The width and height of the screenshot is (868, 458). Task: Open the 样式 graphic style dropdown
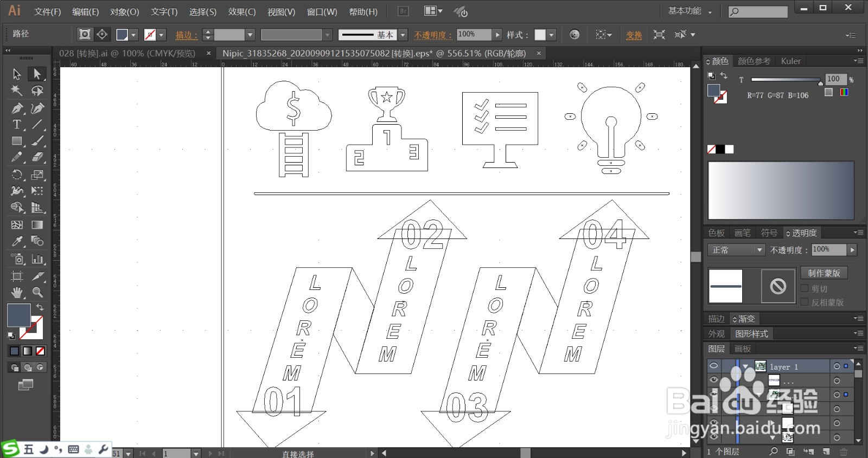click(x=551, y=35)
